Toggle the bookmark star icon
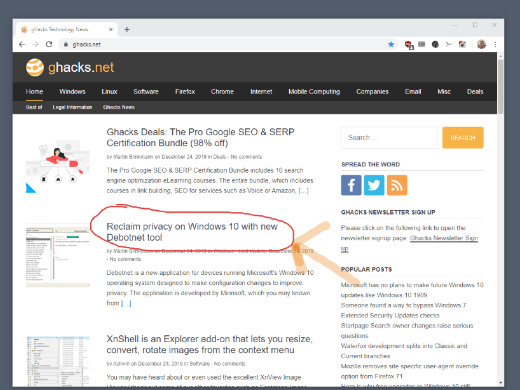This screenshot has width=520, height=390. (x=391, y=44)
